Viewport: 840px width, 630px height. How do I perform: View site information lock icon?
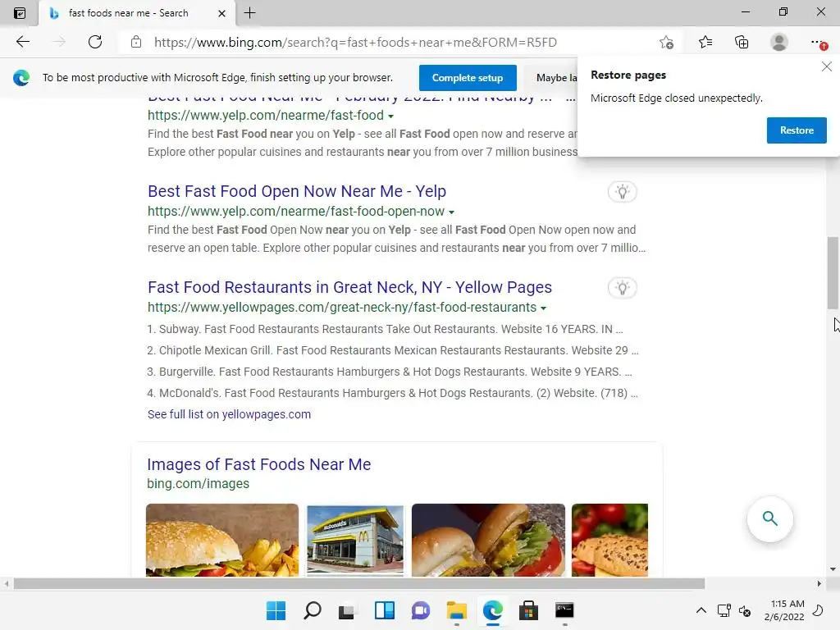(x=136, y=42)
